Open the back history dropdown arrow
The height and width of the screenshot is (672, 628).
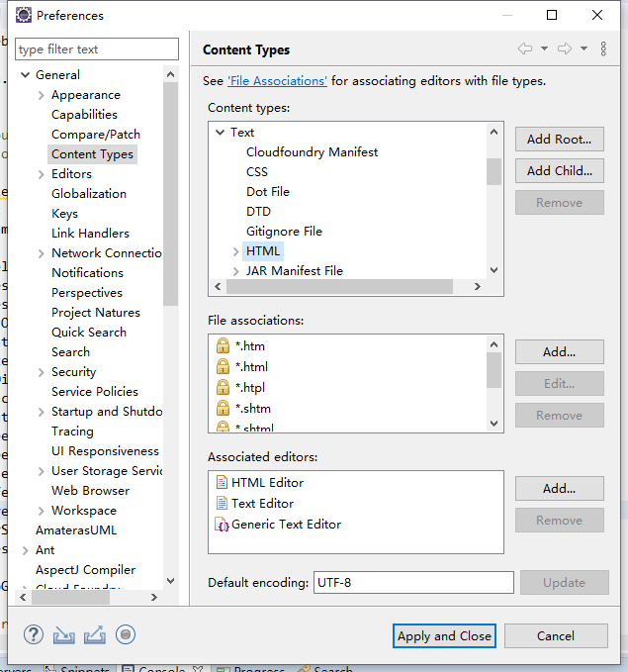pos(544,49)
